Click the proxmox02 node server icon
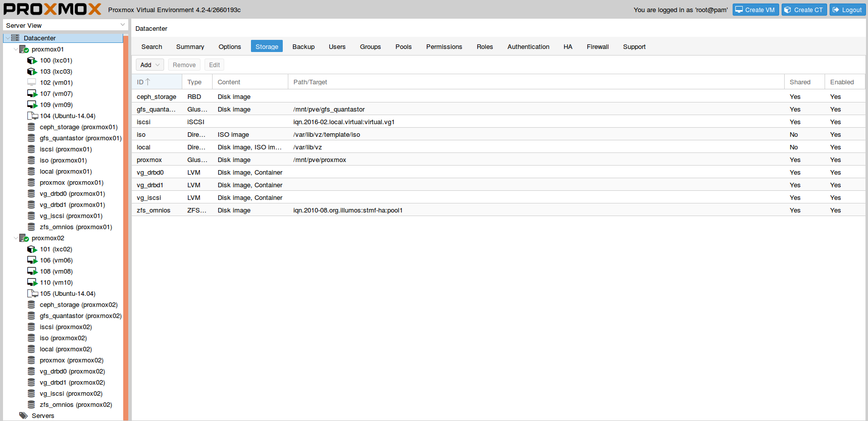Image resolution: width=868 pixels, height=421 pixels. tap(24, 238)
